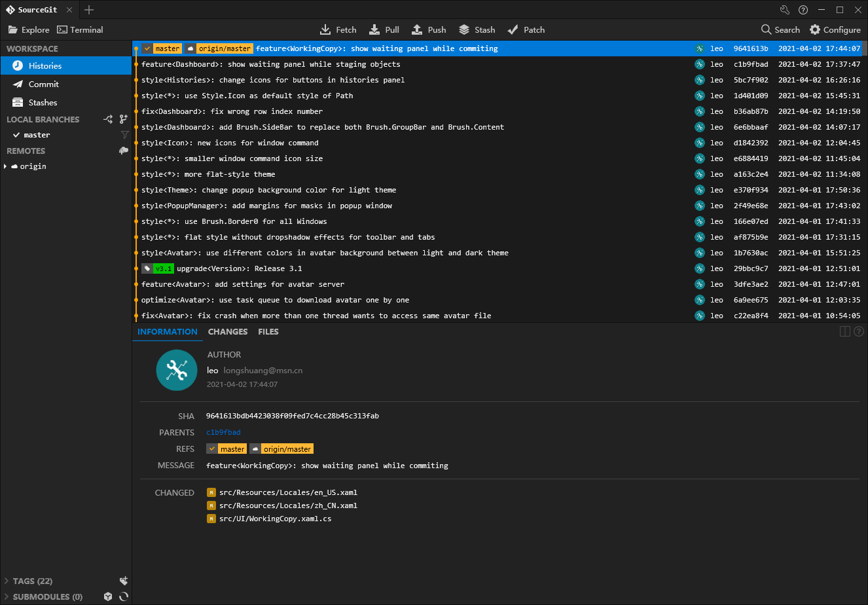The height and width of the screenshot is (605, 868).
Task: Click the Push toolbar button
Action: pyautogui.click(x=429, y=29)
